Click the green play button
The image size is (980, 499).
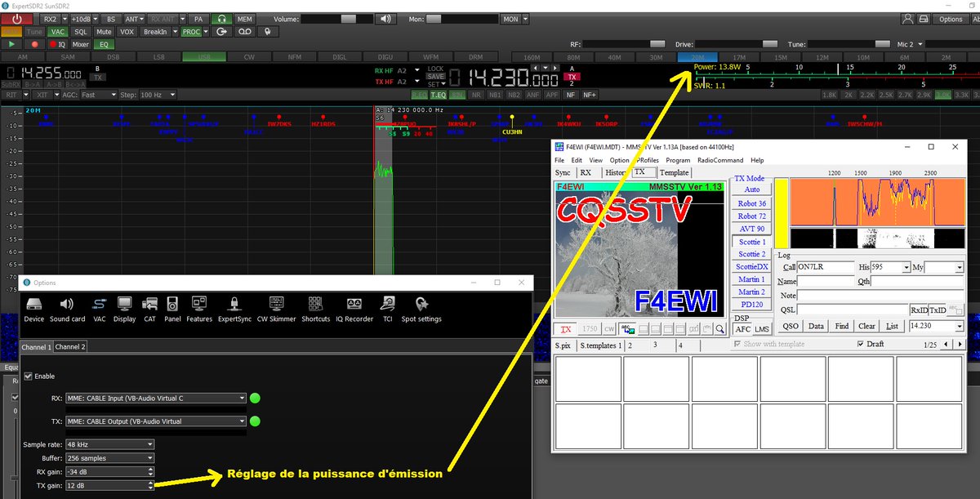pyautogui.click(x=11, y=44)
